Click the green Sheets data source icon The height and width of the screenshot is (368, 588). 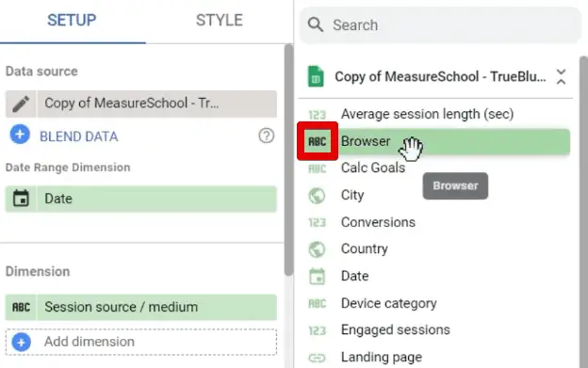(x=316, y=76)
